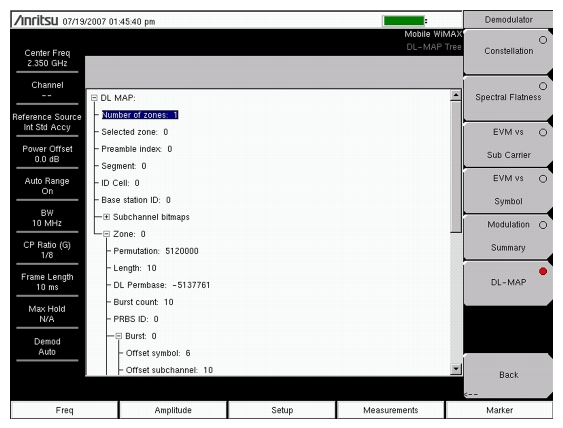
Task: Show the Constellation view
Action: 508,52
